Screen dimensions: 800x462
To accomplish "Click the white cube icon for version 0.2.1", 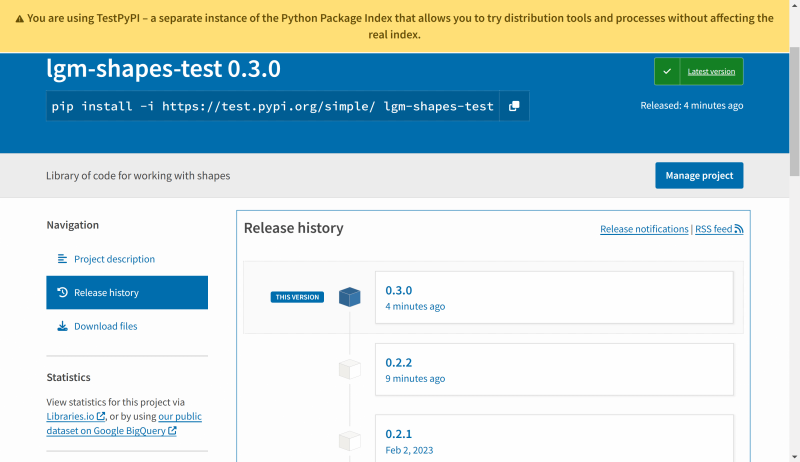I will coord(349,441).
